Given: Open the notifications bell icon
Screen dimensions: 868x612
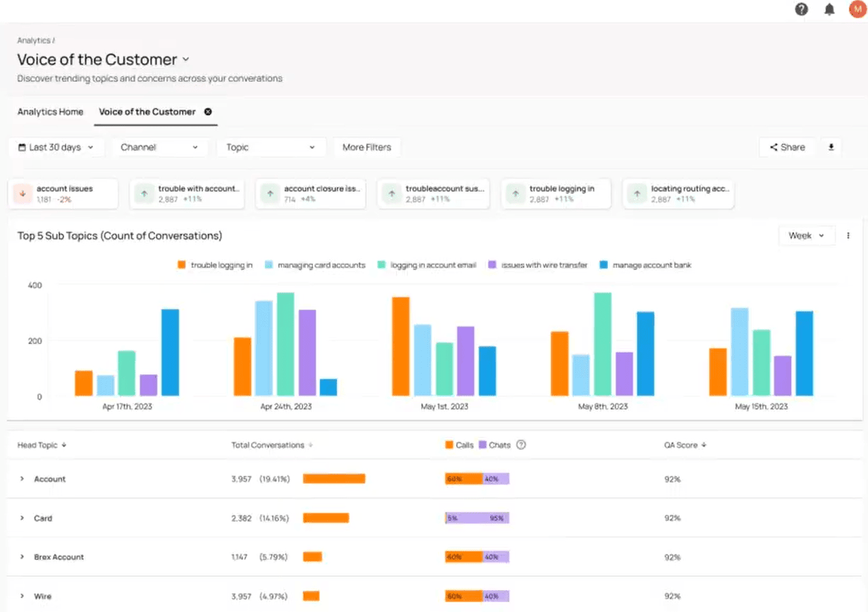Looking at the screenshot, I should (829, 9).
